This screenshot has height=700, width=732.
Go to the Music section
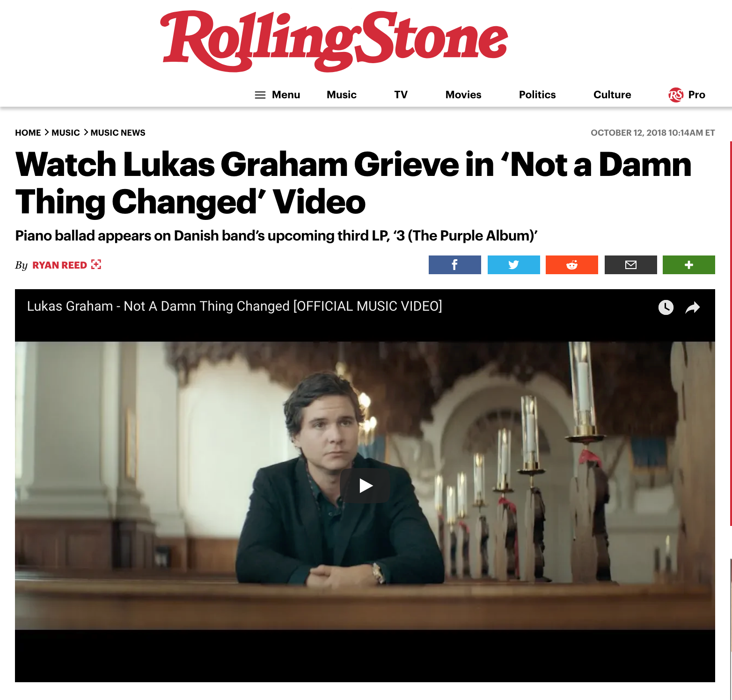pyautogui.click(x=342, y=95)
